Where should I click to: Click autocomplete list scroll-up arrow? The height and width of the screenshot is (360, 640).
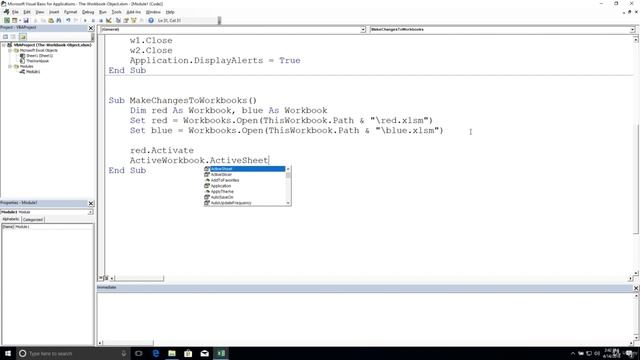tap(288, 169)
